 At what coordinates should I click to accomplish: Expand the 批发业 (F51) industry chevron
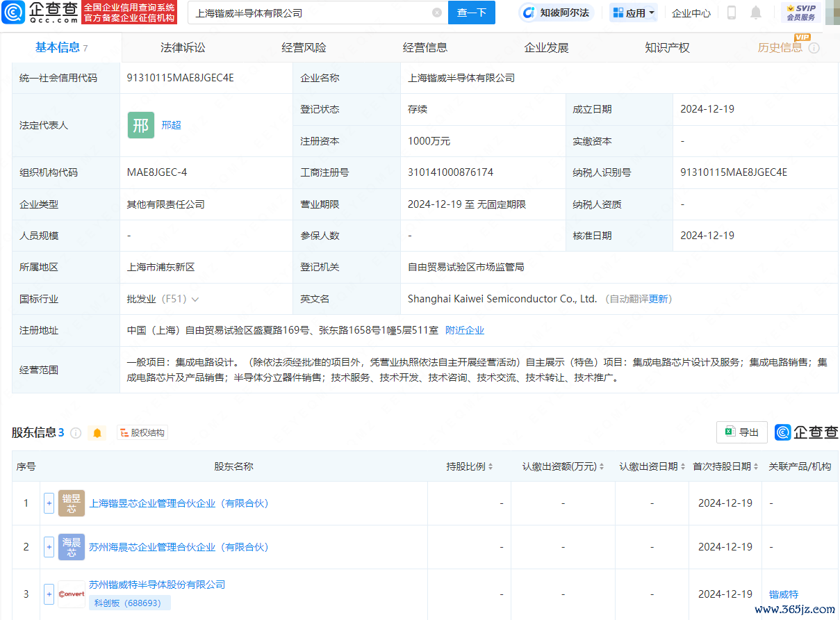(x=195, y=300)
